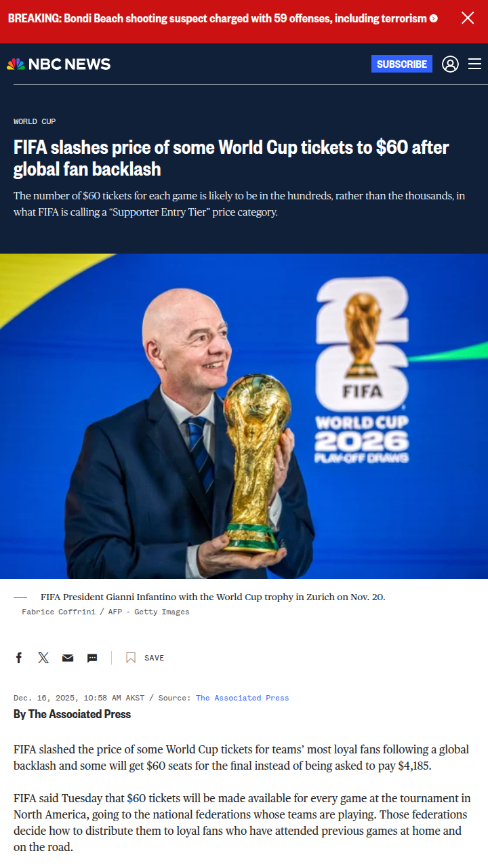Click the photo caption about Gianni Infantino
The image size is (488, 868).
coord(213,597)
